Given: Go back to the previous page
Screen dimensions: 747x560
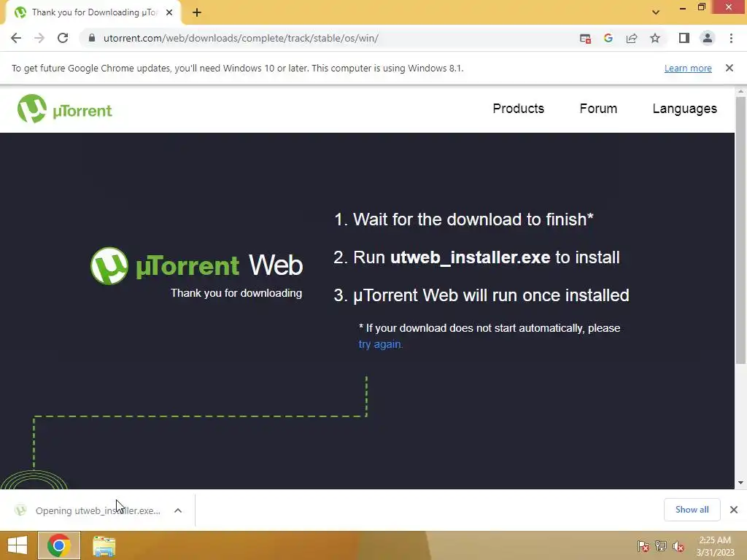Looking at the screenshot, I should tap(16, 38).
